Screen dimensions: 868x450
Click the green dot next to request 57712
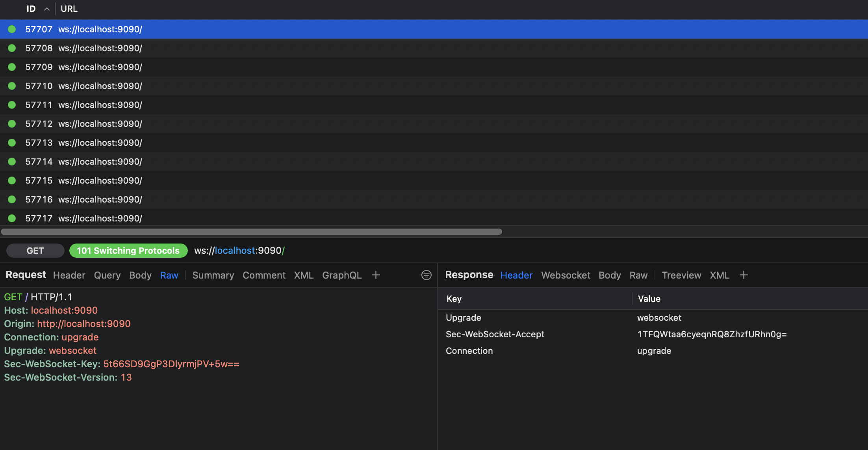(12, 124)
